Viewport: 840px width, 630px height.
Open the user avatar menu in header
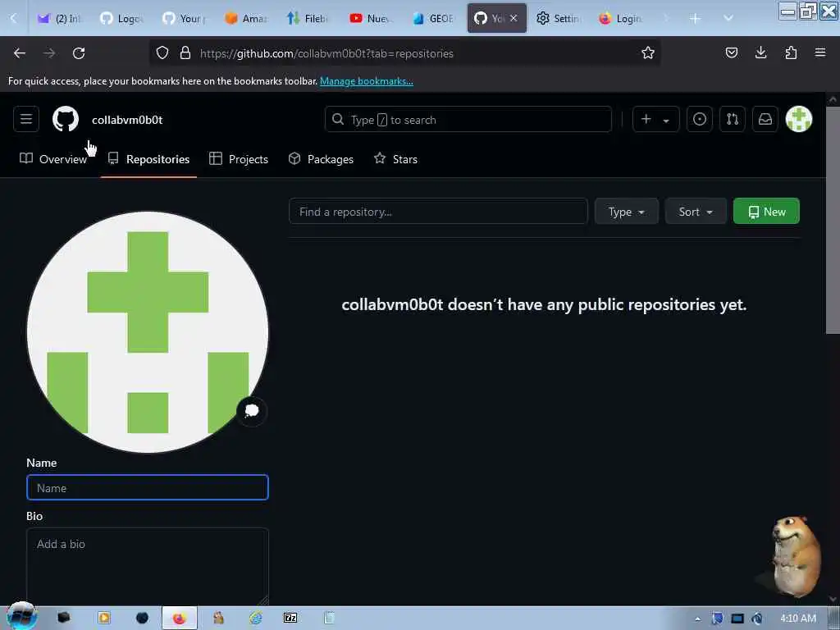tap(798, 119)
